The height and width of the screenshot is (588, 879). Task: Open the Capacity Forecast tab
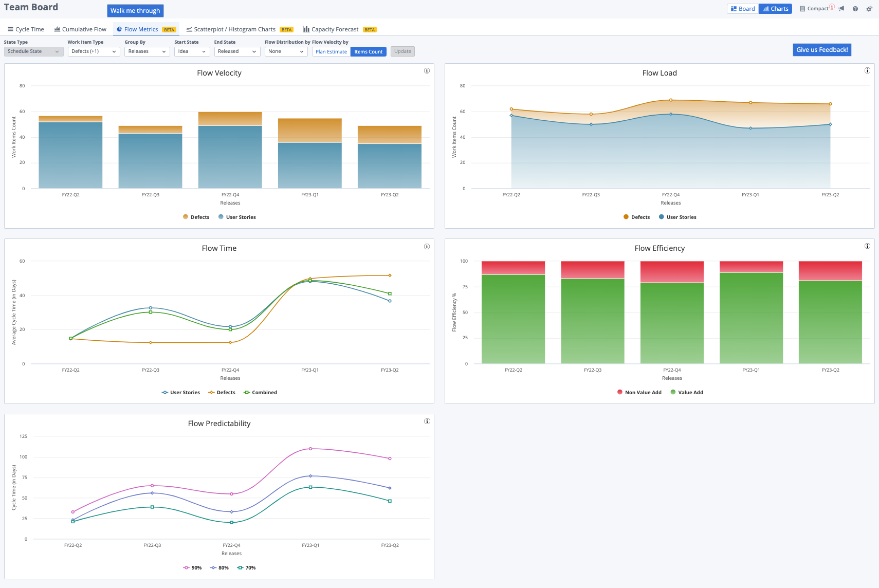click(x=335, y=29)
